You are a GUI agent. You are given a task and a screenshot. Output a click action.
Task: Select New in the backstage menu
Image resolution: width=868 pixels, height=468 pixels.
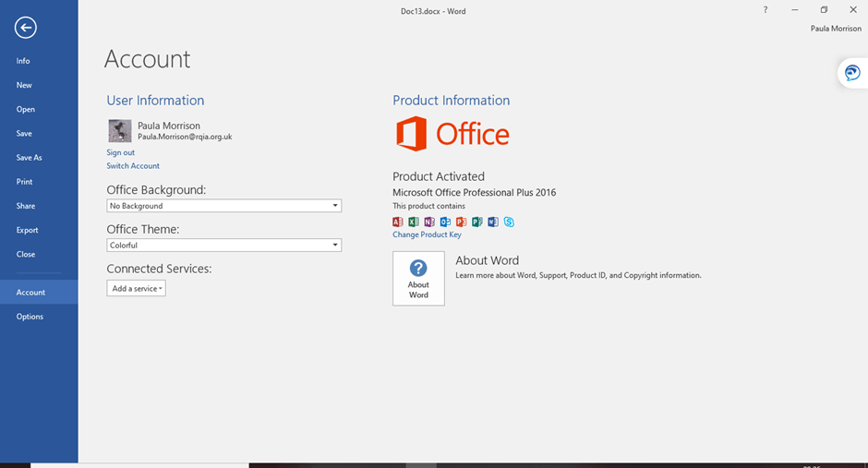pyautogui.click(x=39, y=85)
